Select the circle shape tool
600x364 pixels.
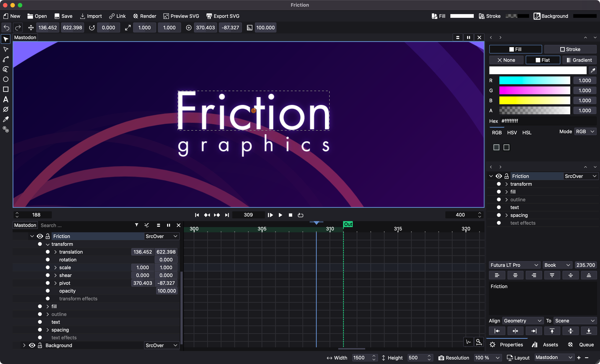tap(6, 79)
